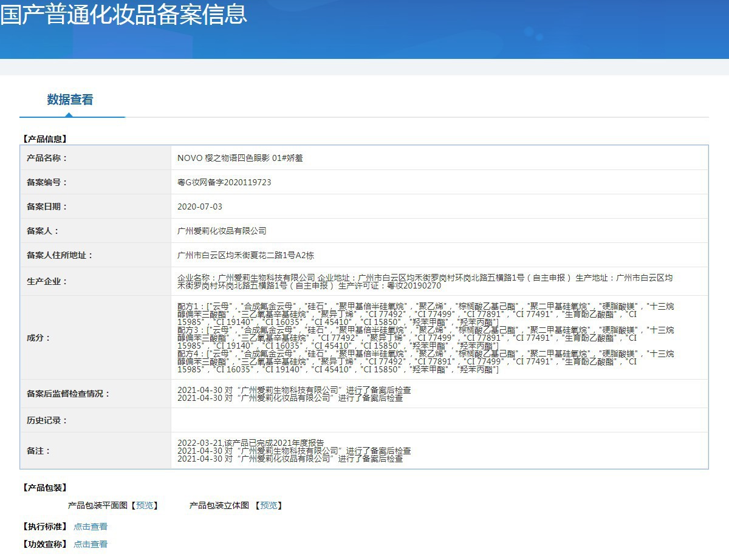Screen dimensions: 729x560
Task: Click the 配方4 ingredient list line
Action: (425, 361)
